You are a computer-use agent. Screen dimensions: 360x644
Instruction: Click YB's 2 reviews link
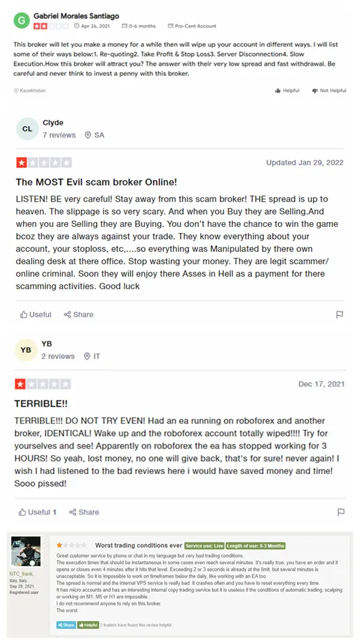[58, 356]
